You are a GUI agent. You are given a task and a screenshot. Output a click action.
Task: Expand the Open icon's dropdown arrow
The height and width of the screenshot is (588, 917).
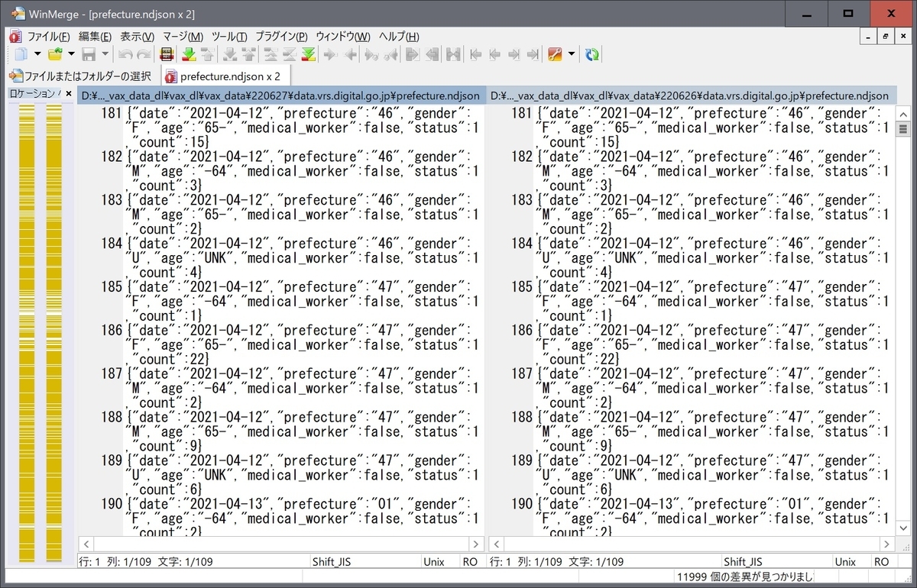71,54
